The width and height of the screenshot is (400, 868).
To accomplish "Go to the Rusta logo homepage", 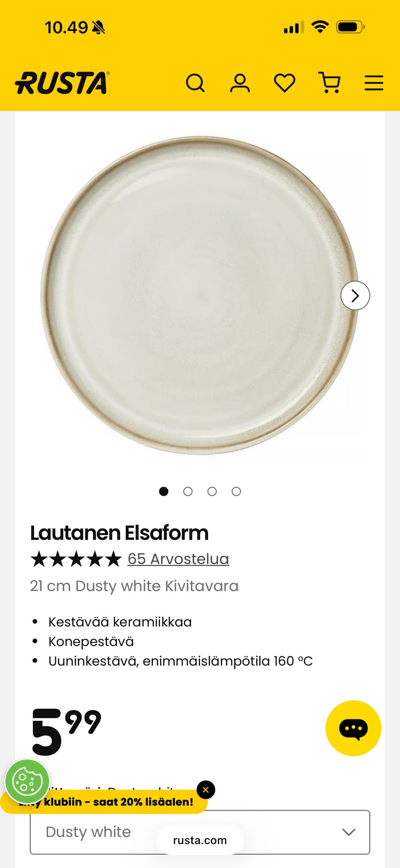I will (62, 83).
